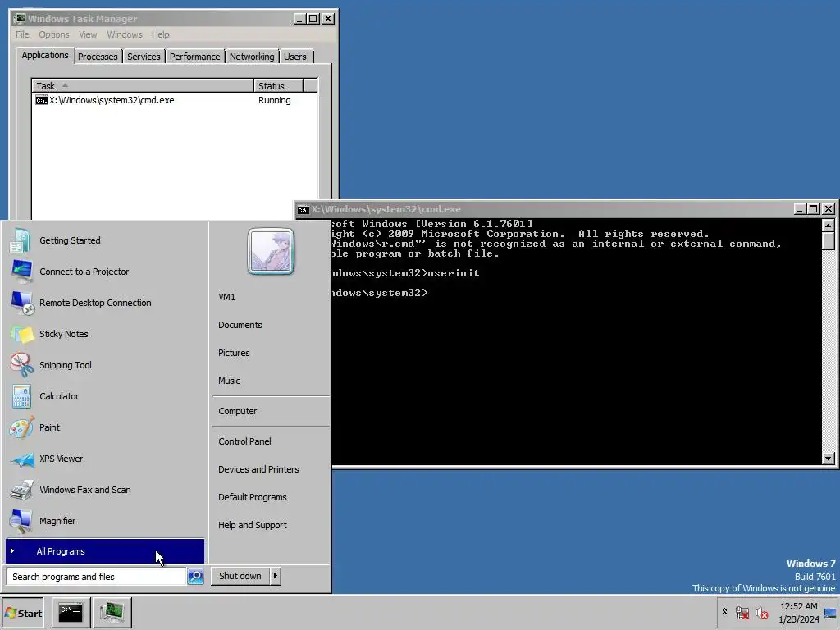Open Shut down options arrow
The height and width of the screenshot is (630, 840).
[276, 576]
